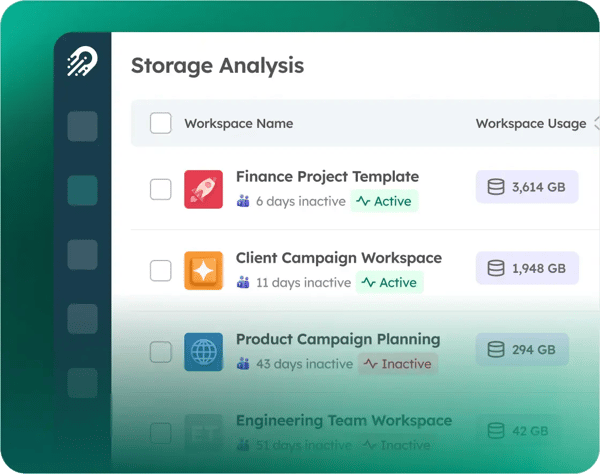Screen dimensions: 600x474
Task: Click the Finance Project Template rocket icon
Action: [204, 189]
